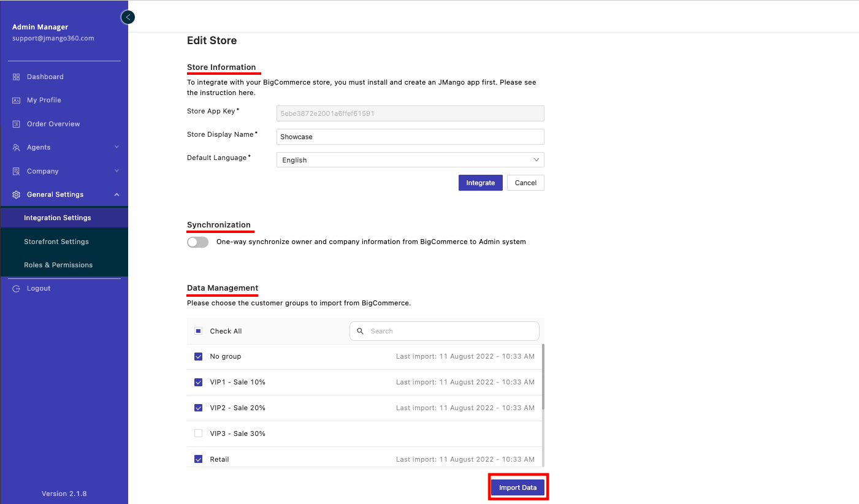Check the VIP3 - Sale 30% checkbox

(198, 433)
